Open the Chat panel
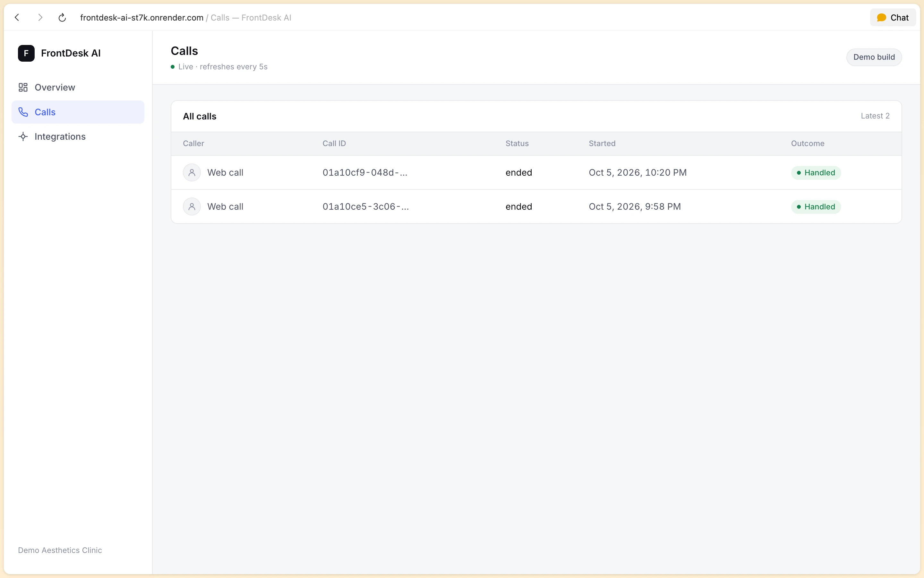Image resolution: width=924 pixels, height=578 pixels. (x=893, y=18)
